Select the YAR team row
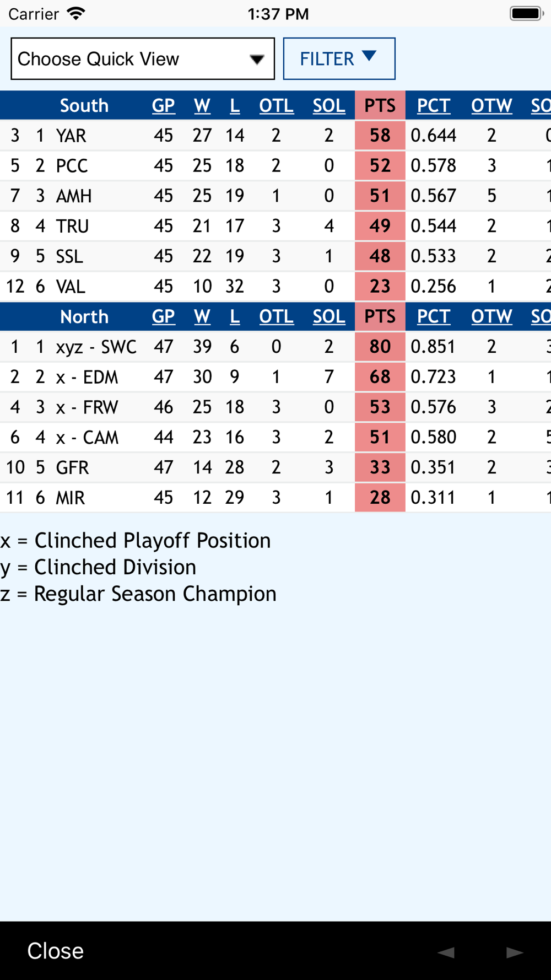 (71, 136)
